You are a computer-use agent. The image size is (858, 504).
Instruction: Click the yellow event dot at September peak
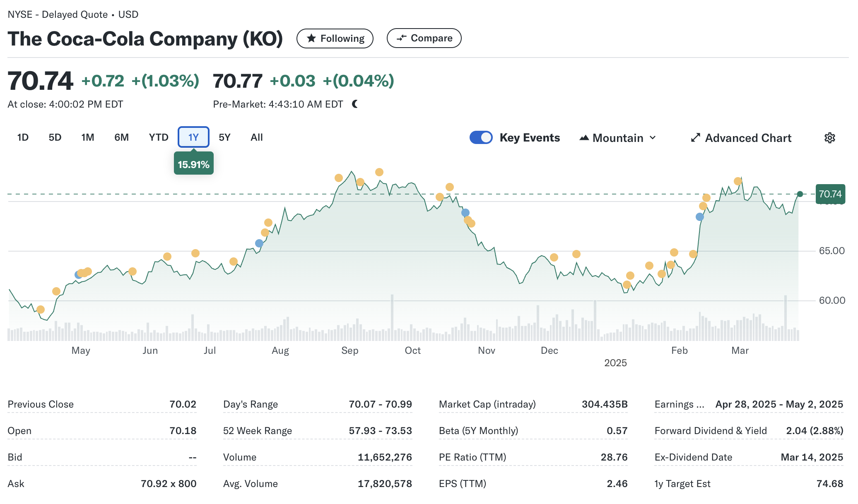(379, 172)
